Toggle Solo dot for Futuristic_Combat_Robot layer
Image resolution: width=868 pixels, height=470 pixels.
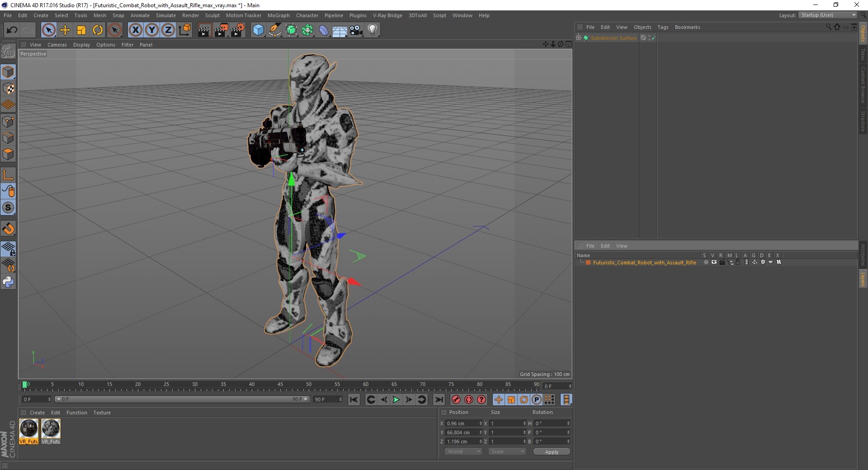click(706, 262)
